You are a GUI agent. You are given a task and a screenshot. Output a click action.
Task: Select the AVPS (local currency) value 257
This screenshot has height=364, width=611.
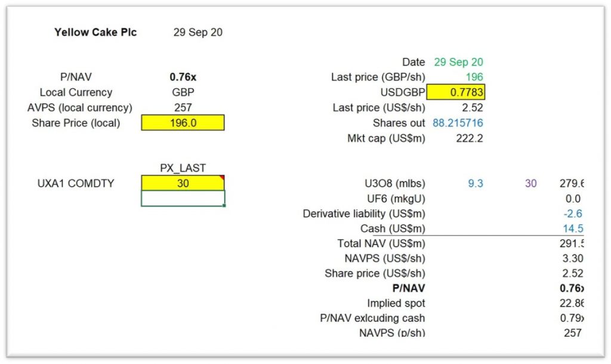[x=183, y=107]
